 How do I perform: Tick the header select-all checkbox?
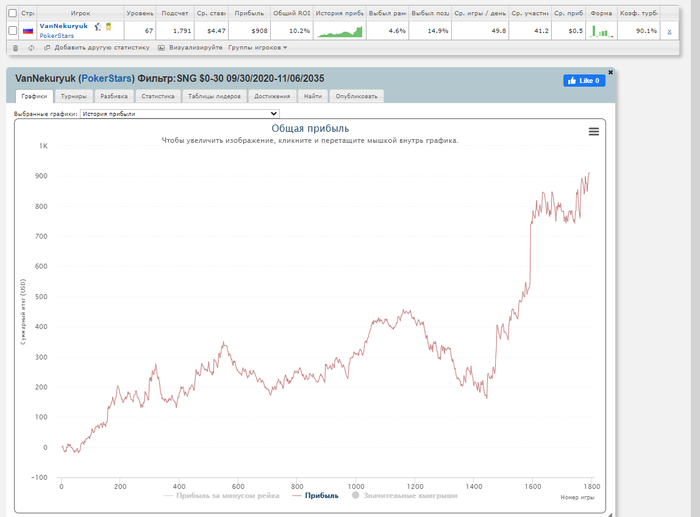pyautogui.click(x=13, y=13)
